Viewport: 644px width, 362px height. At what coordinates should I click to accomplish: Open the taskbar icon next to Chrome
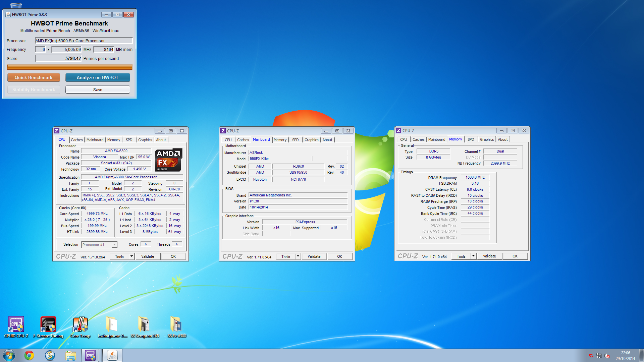point(50,355)
